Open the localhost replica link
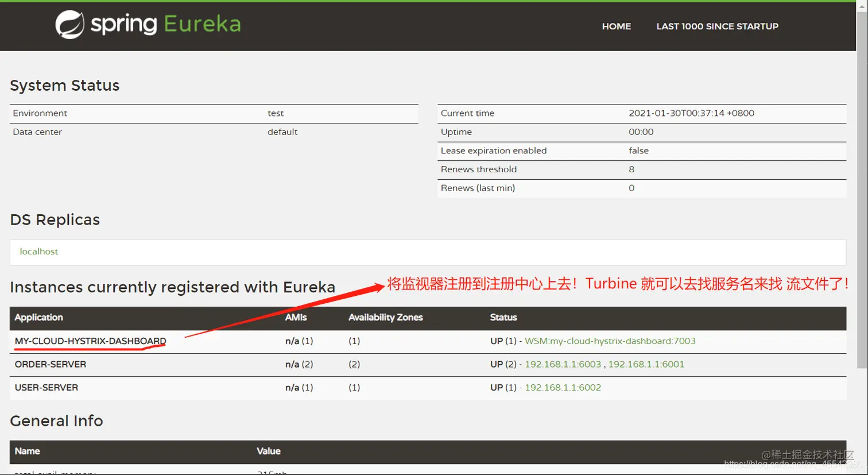The width and height of the screenshot is (868, 475). tap(39, 252)
